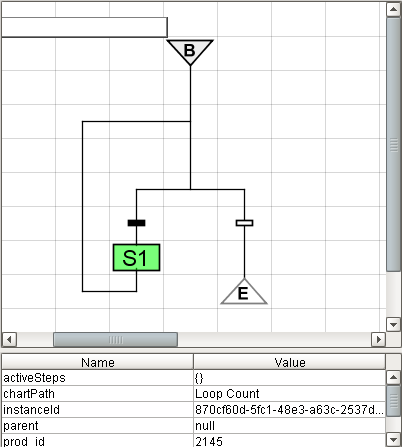Sort by the Value column header
Viewport: 402px width, 447px height.
[290, 362]
